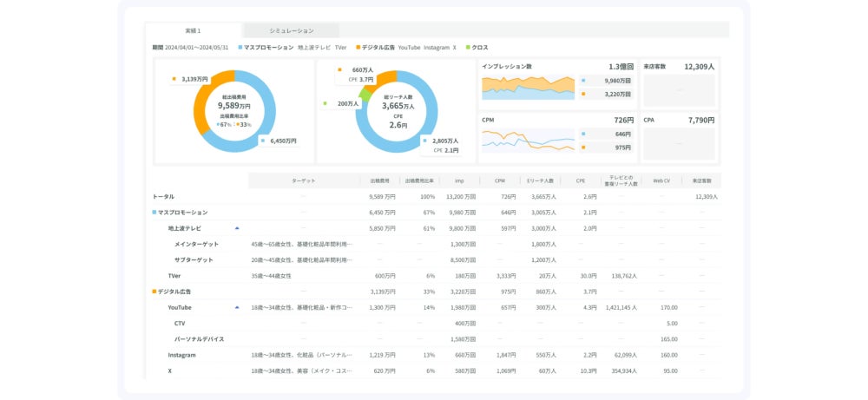
Task: Click the 138,762人 overlap reach cell
Action: (x=626, y=276)
